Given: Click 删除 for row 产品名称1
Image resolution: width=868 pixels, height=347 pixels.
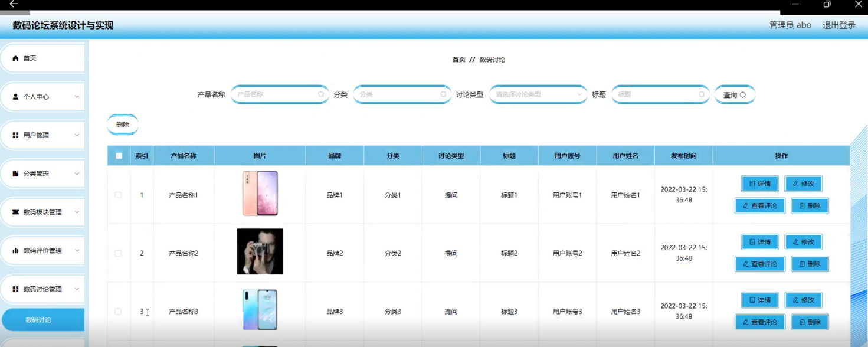Looking at the screenshot, I should tap(810, 206).
